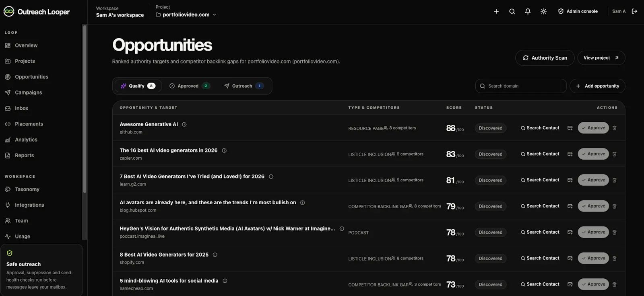Delete the Awesome Generative AI opportunity

614,128
